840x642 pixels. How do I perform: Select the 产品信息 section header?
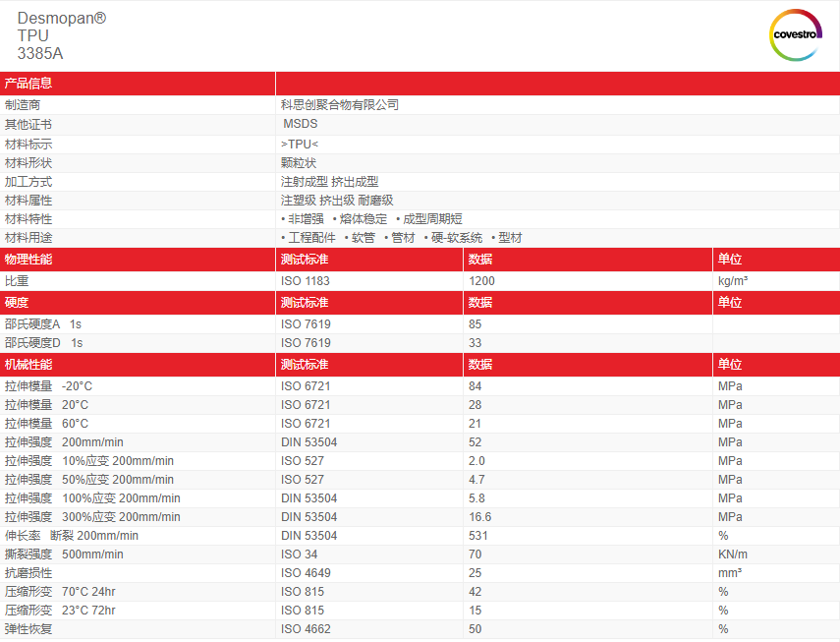pos(28,84)
